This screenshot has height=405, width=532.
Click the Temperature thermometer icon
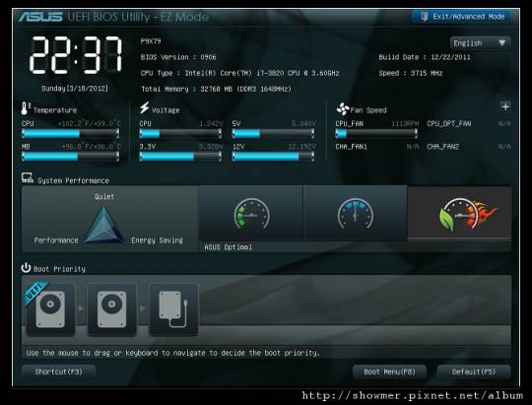pyautogui.click(x=26, y=108)
